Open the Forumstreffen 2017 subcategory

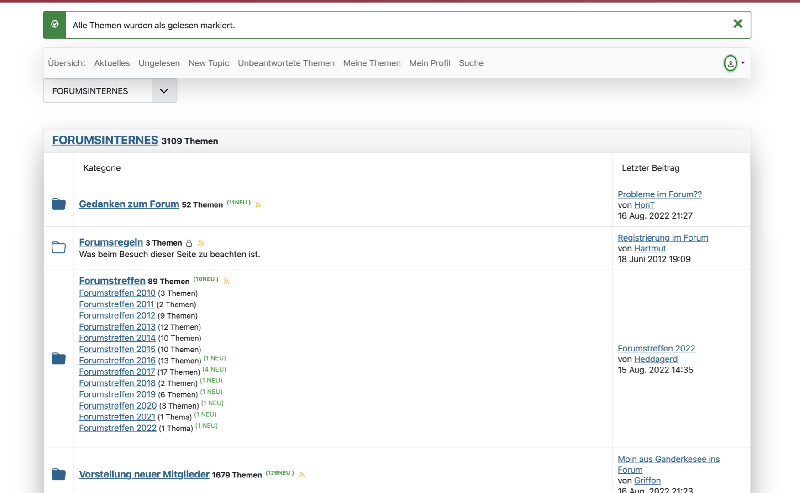point(117,371)
